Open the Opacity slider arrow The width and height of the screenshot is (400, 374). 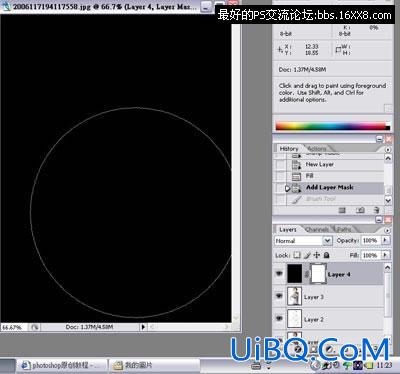385,240
